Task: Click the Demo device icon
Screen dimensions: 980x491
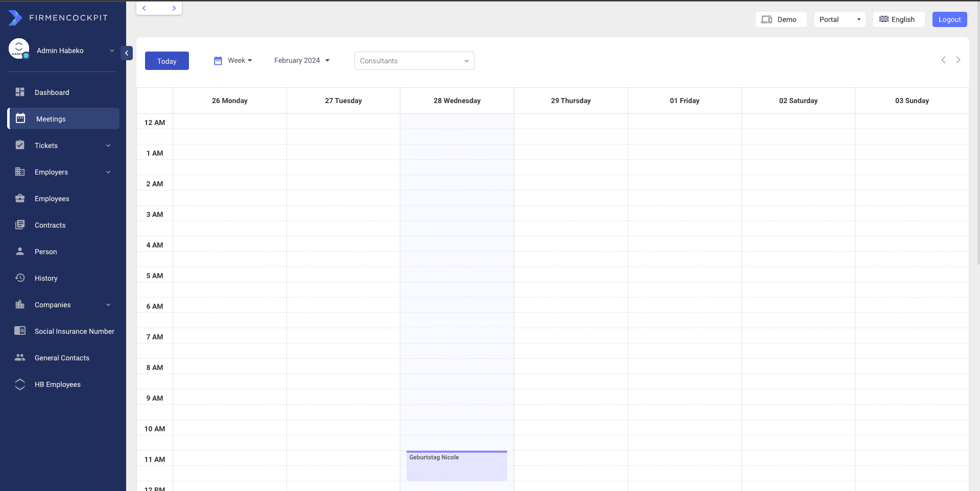Action: click(767, 19)
